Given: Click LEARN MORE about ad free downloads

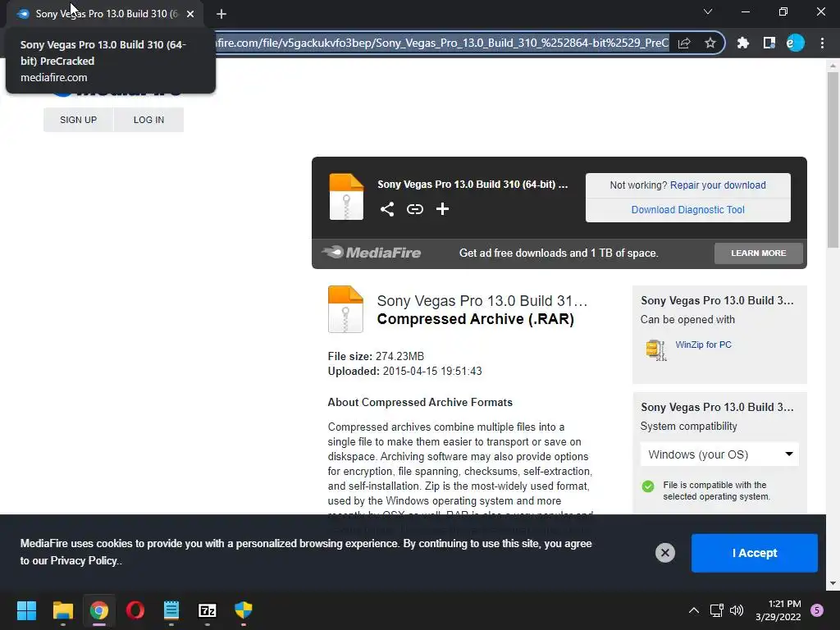Looking at the screenshot, I should (759, 253).
